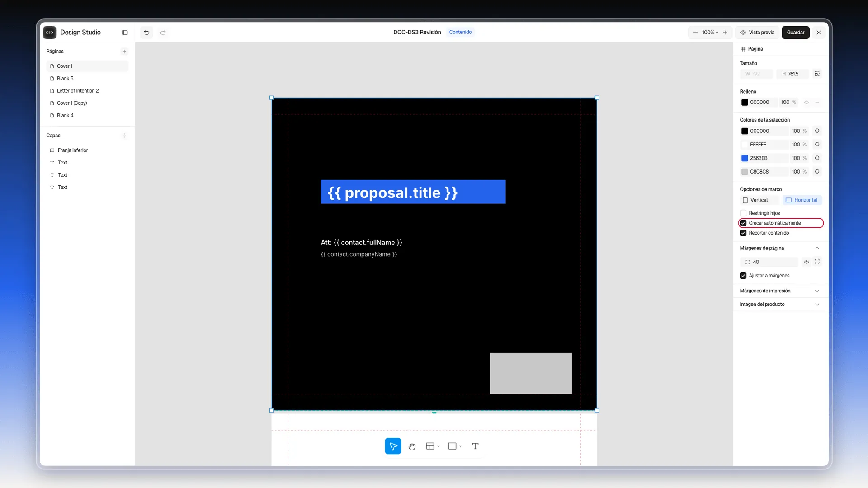868x488 pixels.
Task: Edit the H 761.5 height field
Action: pos(793,74)
